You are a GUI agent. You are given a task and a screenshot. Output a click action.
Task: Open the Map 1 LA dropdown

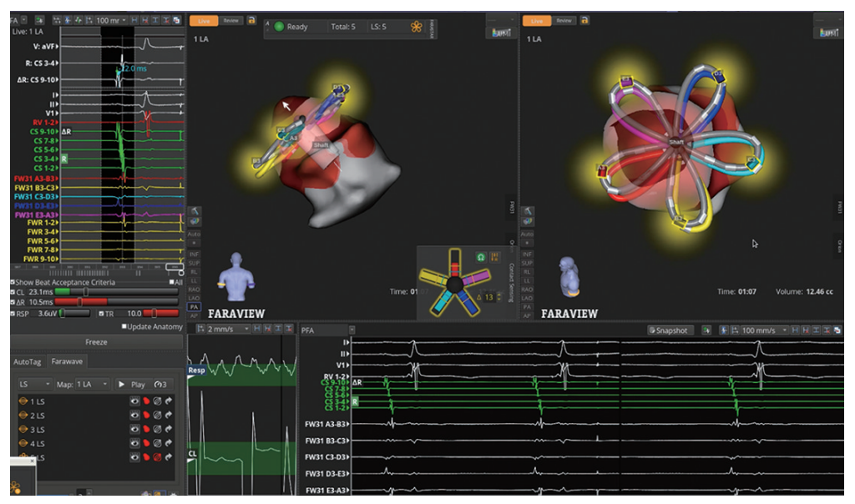point(92,384)
